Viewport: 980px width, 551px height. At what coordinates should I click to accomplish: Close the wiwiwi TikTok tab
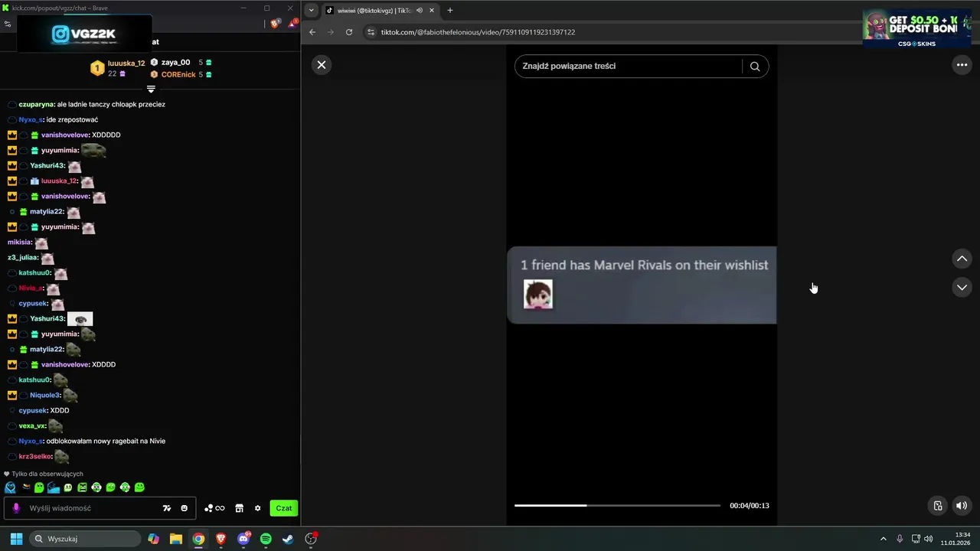(x=433, y=10)
